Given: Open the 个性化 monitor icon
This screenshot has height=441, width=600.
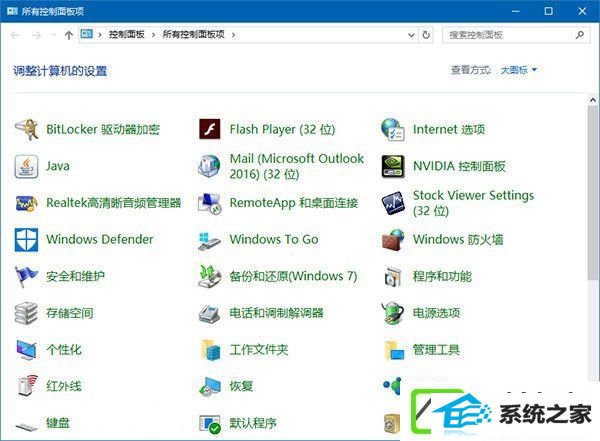Looking at the screenshot, I should point(26,350).
